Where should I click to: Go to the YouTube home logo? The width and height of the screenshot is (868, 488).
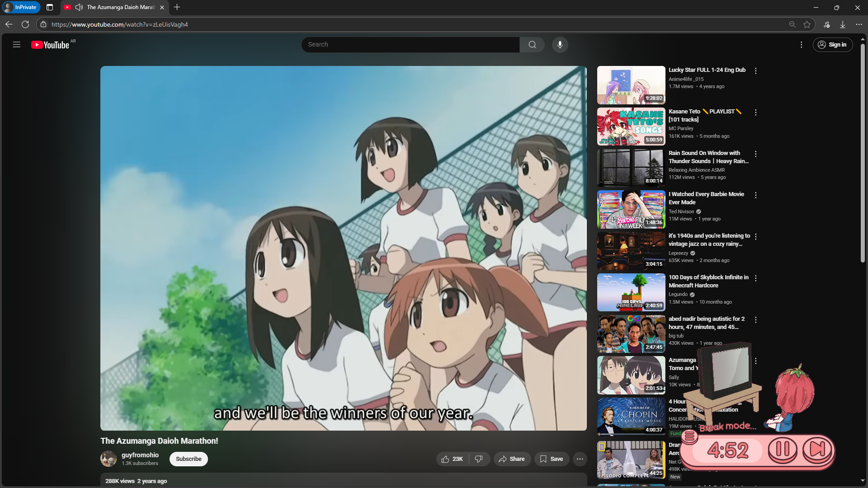tap(50, 45)
